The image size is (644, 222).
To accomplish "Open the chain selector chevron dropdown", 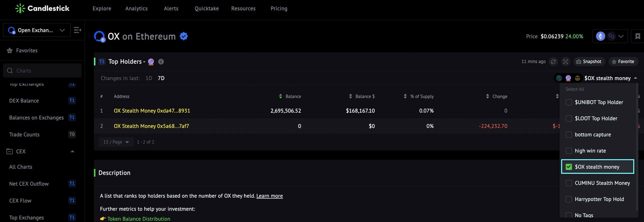I will pos(621,36).
